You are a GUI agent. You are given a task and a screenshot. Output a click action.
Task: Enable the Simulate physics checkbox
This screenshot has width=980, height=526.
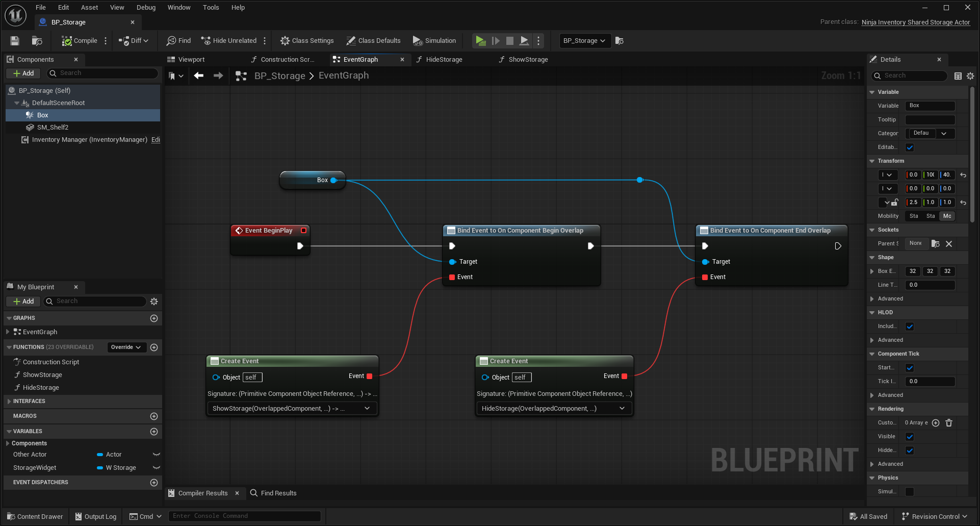[x=910, y=491]
